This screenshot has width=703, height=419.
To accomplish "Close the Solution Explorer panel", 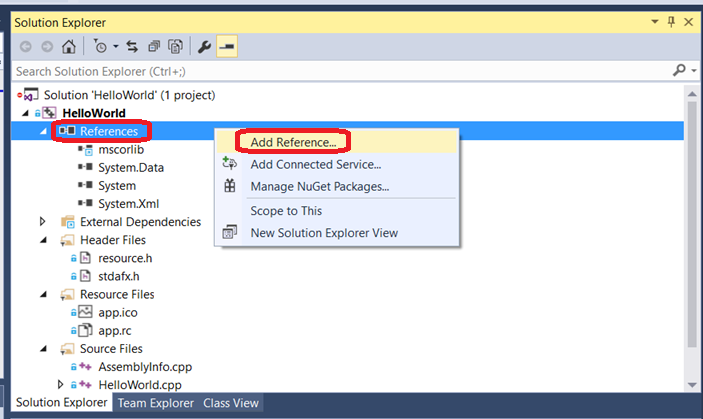I will click(x=689, y=22).
